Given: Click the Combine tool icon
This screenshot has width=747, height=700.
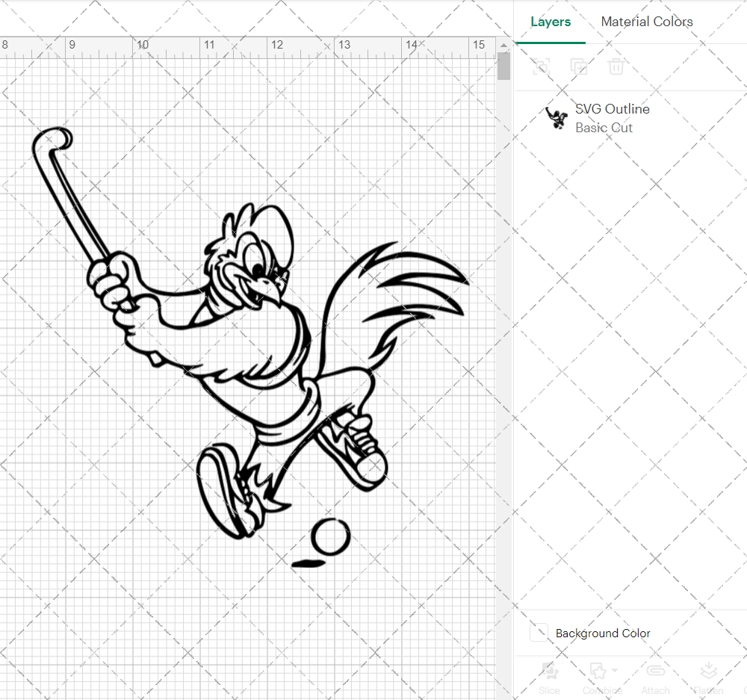Looking at the screenshot, I should (598, 671).
